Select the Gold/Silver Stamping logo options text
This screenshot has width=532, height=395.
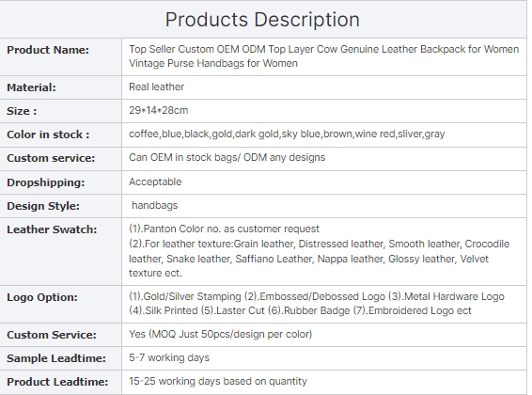click(317, 304)
